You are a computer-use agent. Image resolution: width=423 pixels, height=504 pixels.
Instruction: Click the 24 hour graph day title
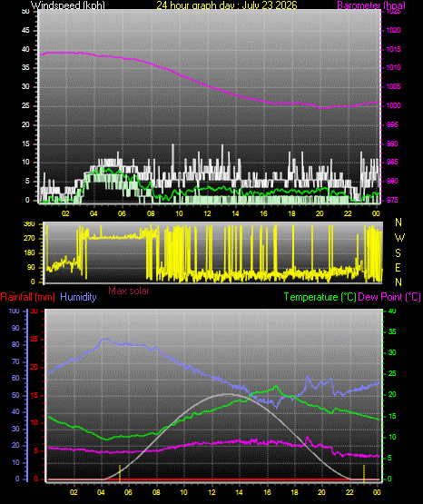(x=227, y=5)
